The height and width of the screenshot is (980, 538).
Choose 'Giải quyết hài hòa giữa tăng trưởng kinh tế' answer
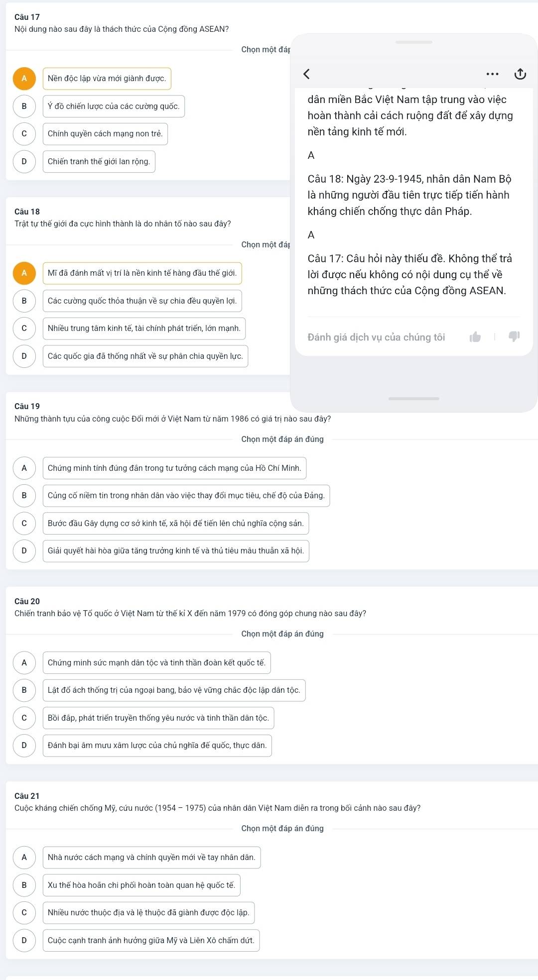176,551
